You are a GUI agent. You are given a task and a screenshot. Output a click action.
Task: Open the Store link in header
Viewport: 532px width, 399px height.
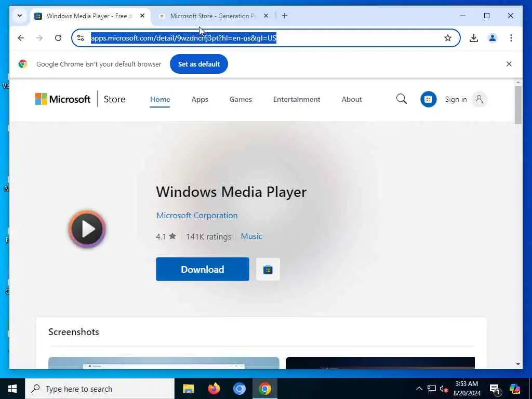point(114,99)
